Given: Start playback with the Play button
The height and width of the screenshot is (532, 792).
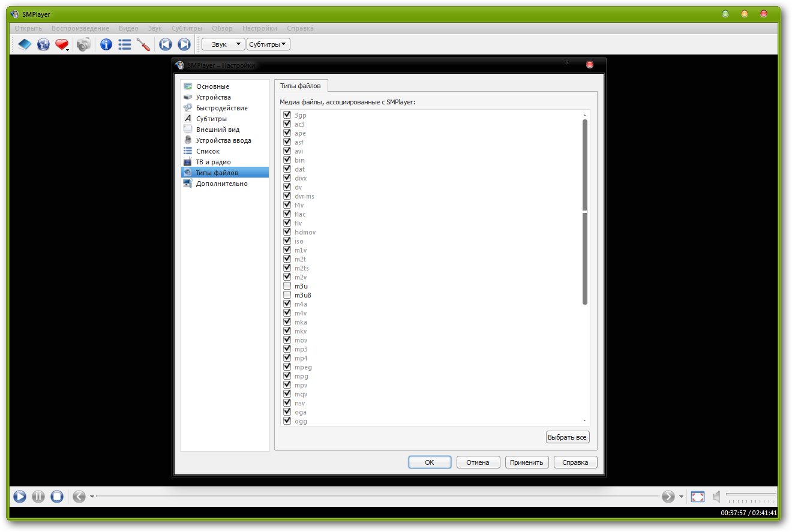Looking at the screenshot, I should pyautogui.click(x=20, y=497).
